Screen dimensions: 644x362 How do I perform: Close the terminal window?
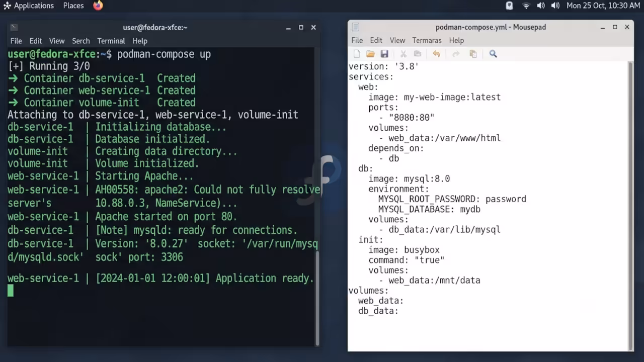(x=313, y=28)
